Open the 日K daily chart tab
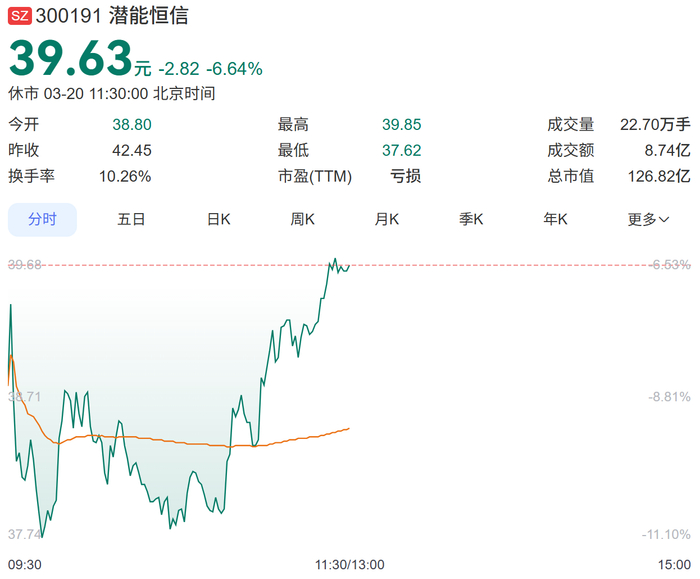 pyautogui.click(x=218, y=220)
